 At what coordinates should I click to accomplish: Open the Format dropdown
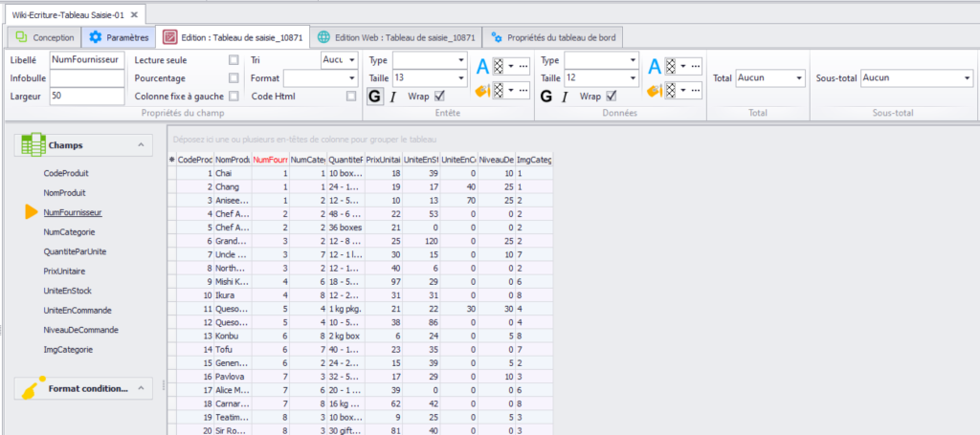(x=352, y=78)
